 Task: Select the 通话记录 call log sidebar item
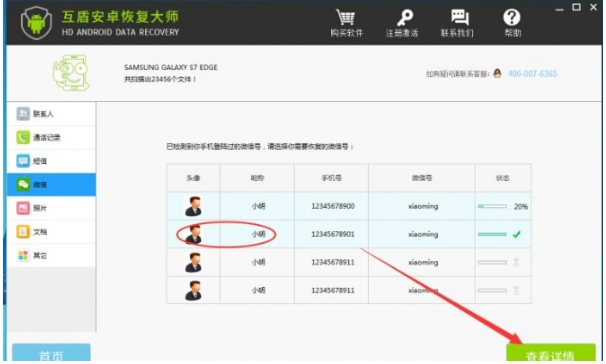(x=51, y=137)
